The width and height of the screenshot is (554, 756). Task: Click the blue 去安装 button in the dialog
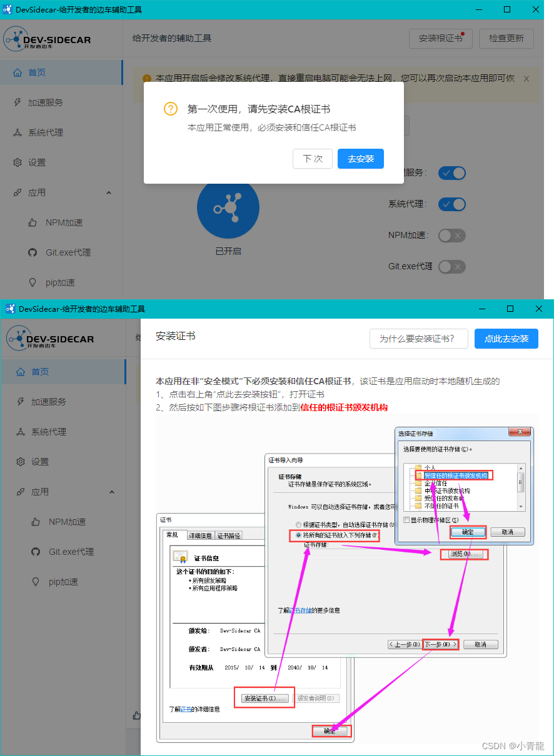pos(360,159)
